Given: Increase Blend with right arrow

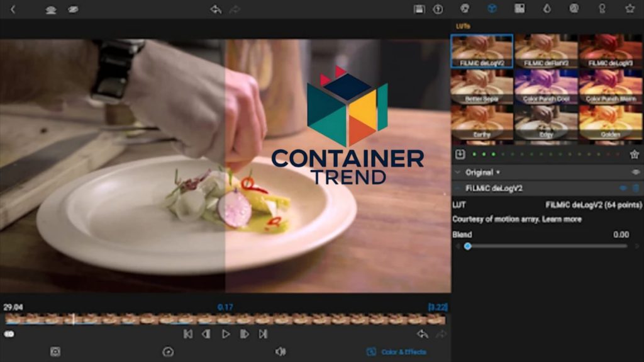Looking at the screenshot, I should 637,246.
